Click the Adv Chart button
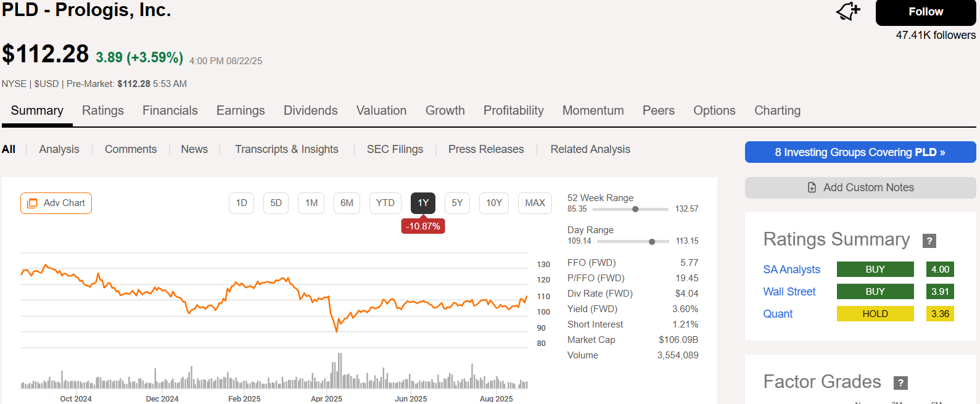The width and height of the screenshot is (980, 404). tap(56, 203)
